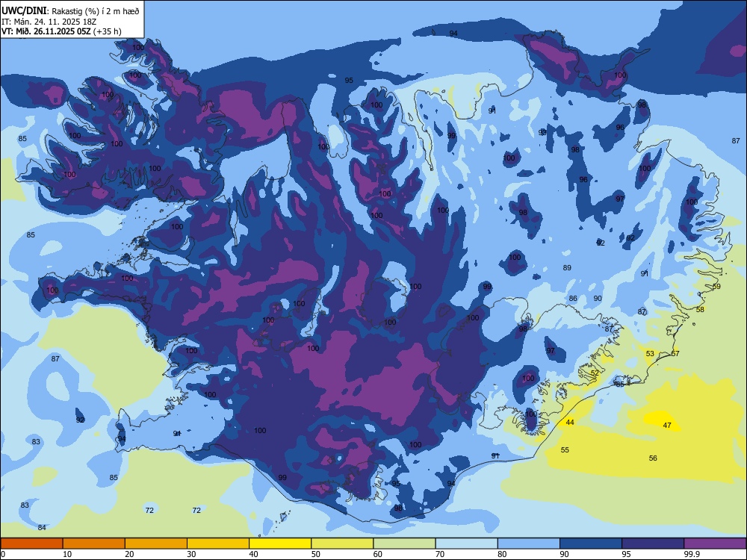
Task: Click the humidity value '44' on the map
Action: click(x=570, y=423)
